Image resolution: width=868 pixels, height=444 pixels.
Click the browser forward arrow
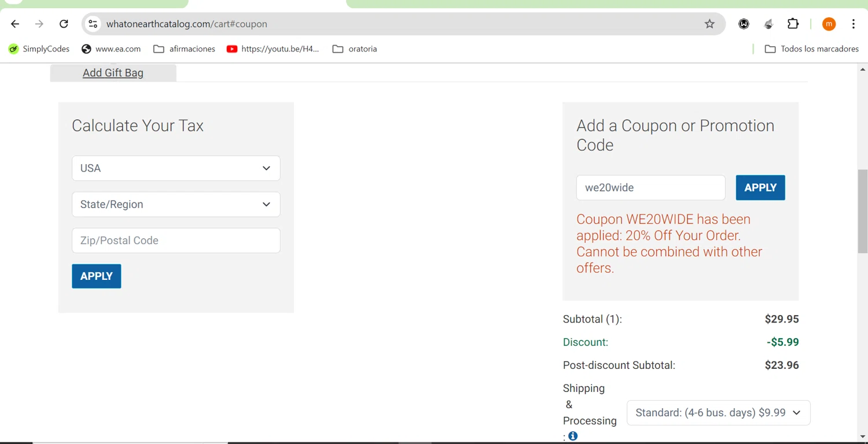39,24
